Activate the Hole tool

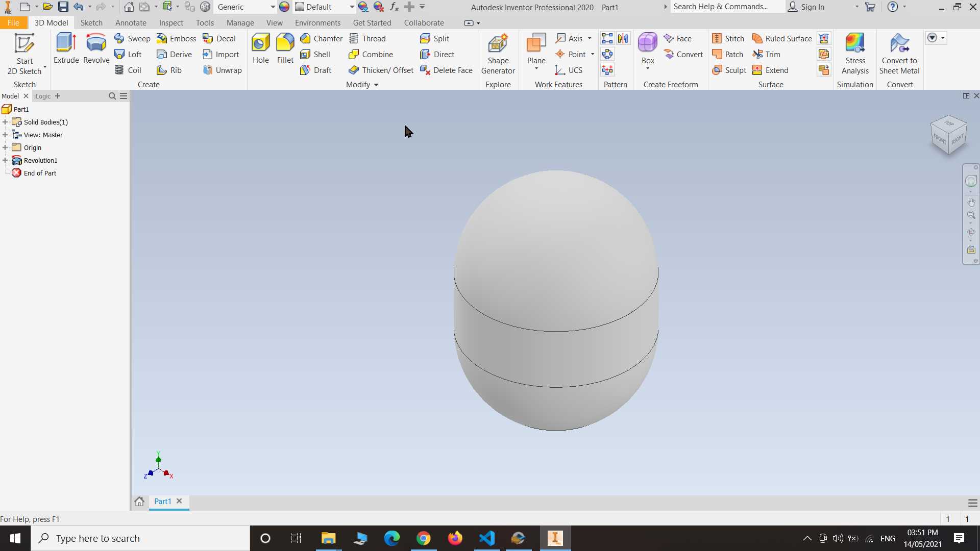[x=260, y=49]
